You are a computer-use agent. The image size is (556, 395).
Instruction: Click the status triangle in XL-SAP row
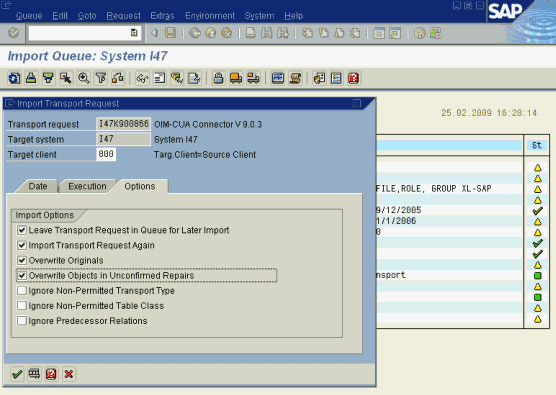(538, 189)
